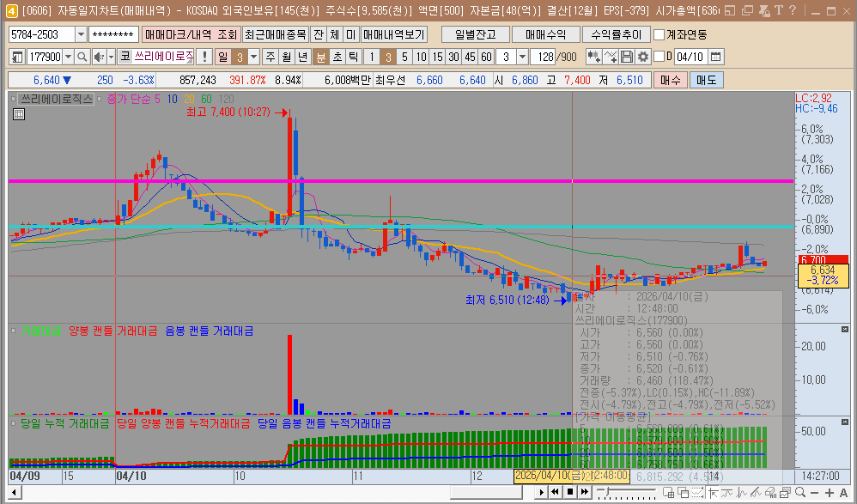Click the 매매내역보기 button
857x504 pixels.
tap(393, 34)
